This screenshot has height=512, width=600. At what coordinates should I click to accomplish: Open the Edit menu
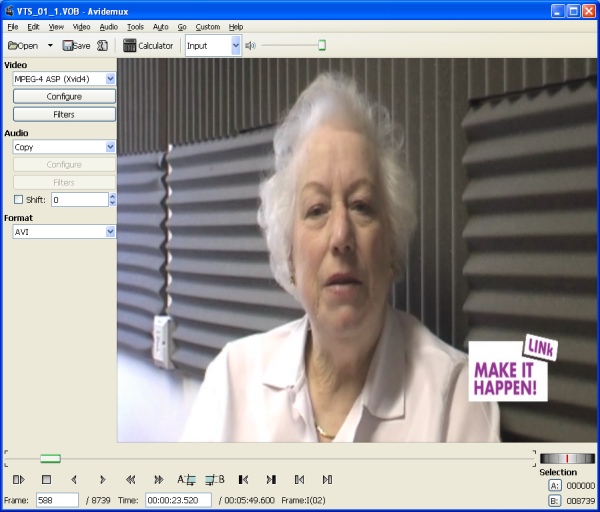(x=33, y=27)
